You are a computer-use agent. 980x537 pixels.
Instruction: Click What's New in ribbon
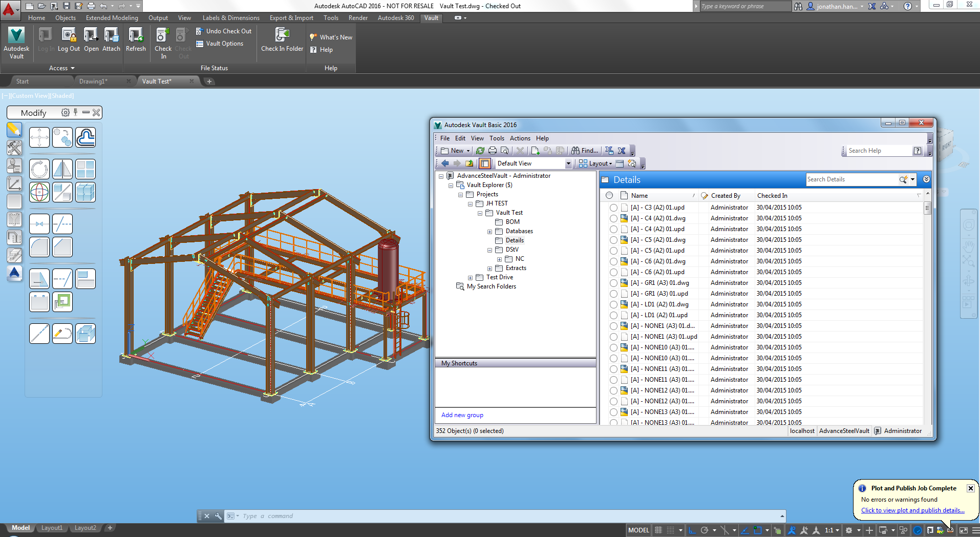click(x=331, y=37)
